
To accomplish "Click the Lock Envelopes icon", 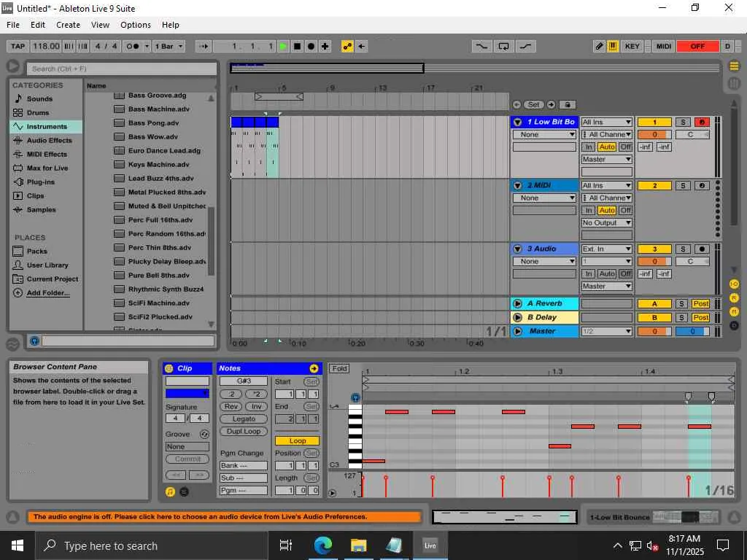I will pos(567,105).
